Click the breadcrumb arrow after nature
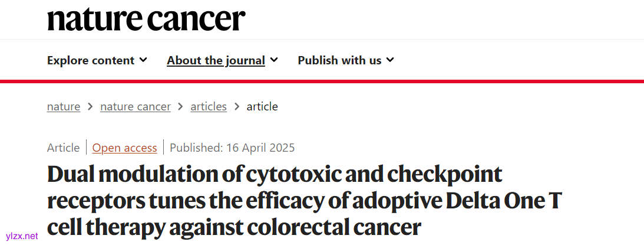This screenshot has width=644, height=245. 90,107
